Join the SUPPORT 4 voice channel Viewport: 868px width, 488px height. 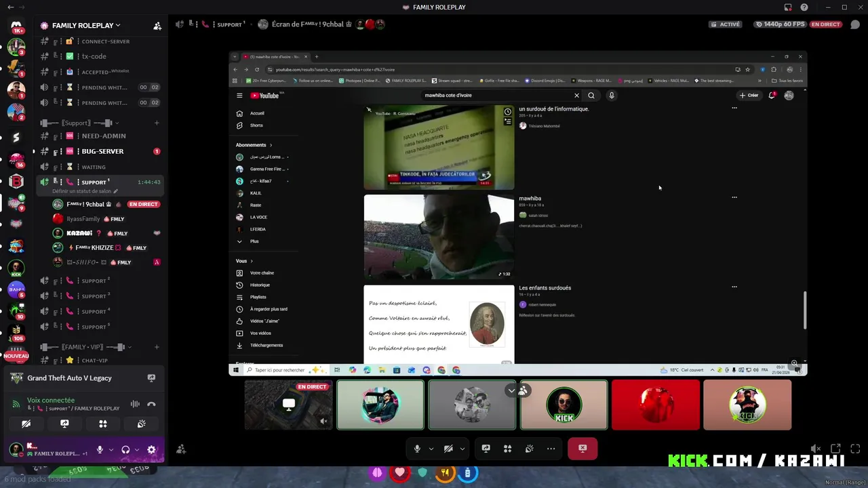click(99, 311)
